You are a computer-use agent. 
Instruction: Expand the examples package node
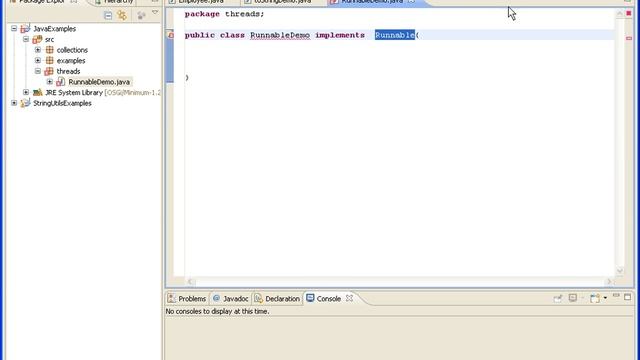pos(38,60)
